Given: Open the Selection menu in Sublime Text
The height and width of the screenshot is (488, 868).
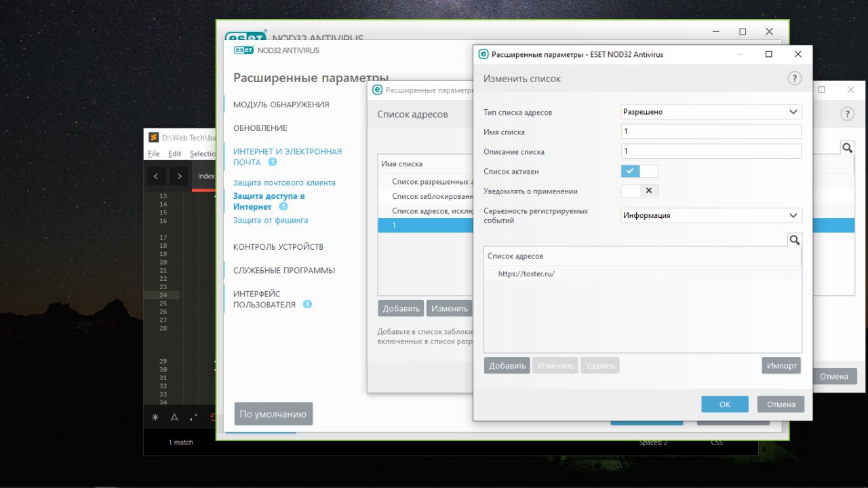Looking at the screenshot, I should pyautogui.click(x=202, y=154).
